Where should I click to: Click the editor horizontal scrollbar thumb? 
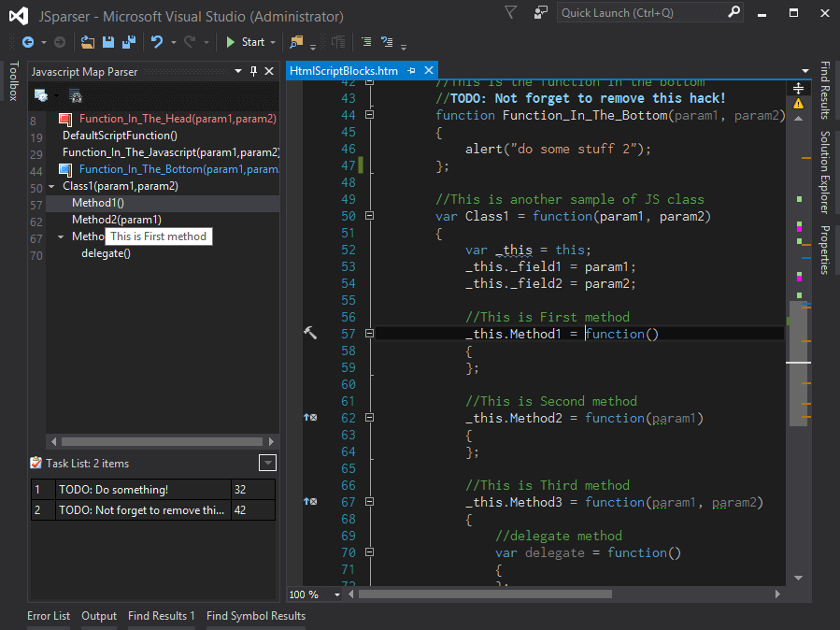tap(485, 594)
